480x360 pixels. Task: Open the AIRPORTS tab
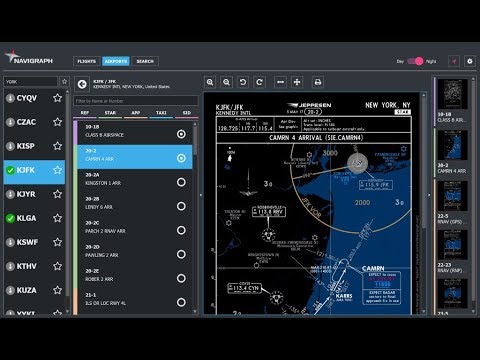coord(116,61)
